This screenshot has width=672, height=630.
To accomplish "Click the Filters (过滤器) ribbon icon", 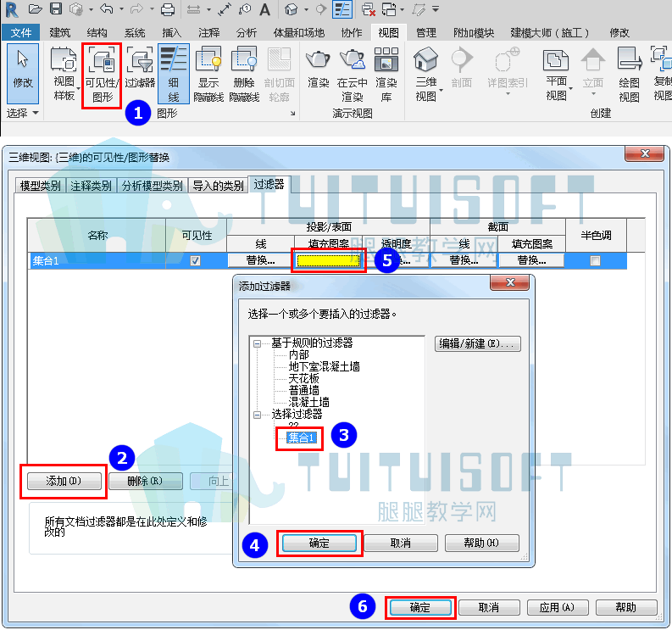I will 140,69.
